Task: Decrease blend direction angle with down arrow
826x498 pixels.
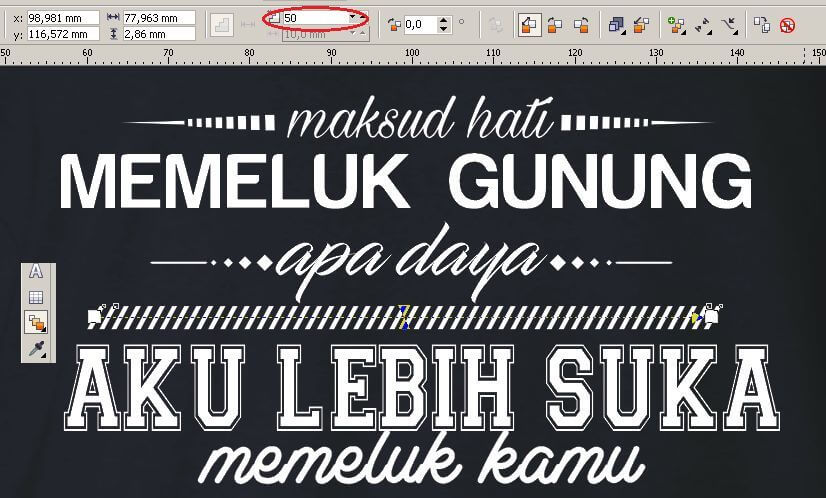Action: [444, 28]
